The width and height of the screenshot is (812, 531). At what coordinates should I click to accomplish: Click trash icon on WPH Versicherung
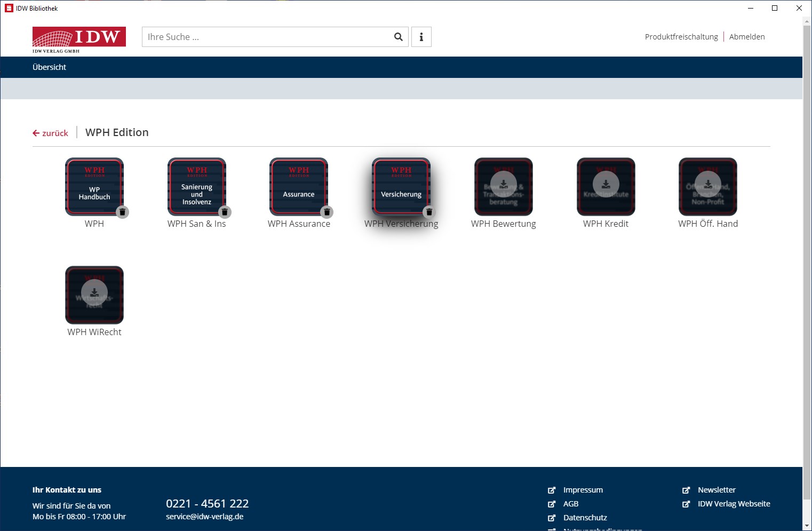click(x=429, y=212)
